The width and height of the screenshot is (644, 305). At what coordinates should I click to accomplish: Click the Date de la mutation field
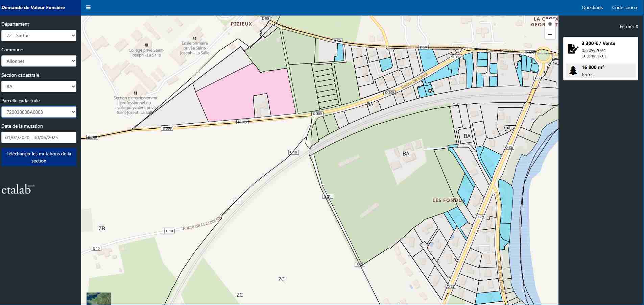pyautogui.click(x=39, y=137)
